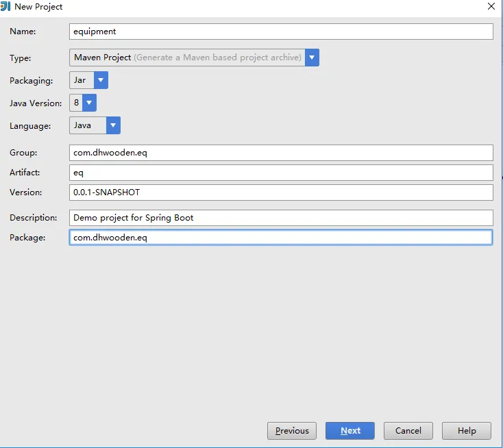
Task: Click the IntelliJ icon in title bar
Action: click(x=5, y=6)
